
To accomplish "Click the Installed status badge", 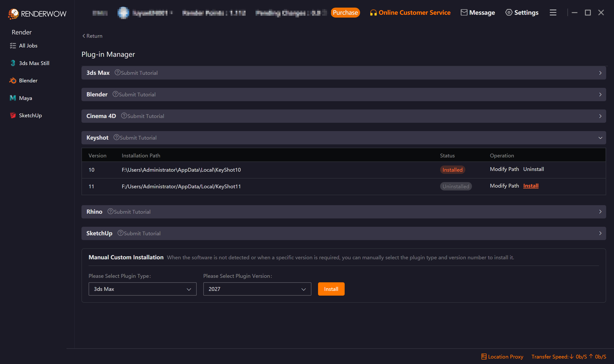I will pyautogui.click(x=452, y=170).
